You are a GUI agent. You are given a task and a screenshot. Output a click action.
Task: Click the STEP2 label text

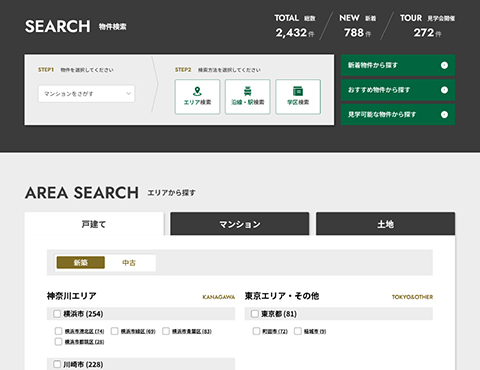click(x=183, y=70)
